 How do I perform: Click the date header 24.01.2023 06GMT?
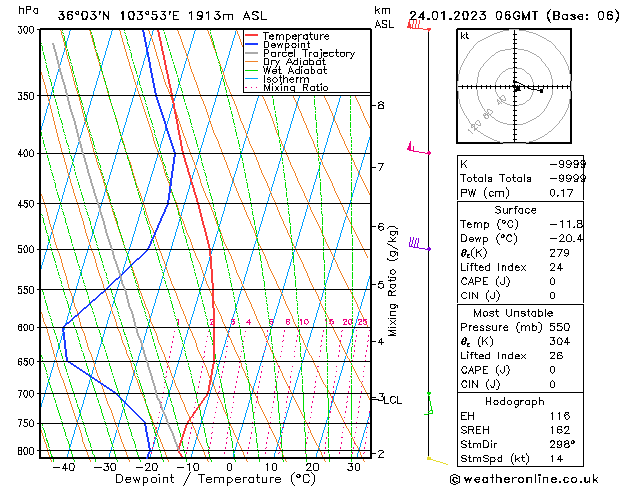(x=473, y=16)
